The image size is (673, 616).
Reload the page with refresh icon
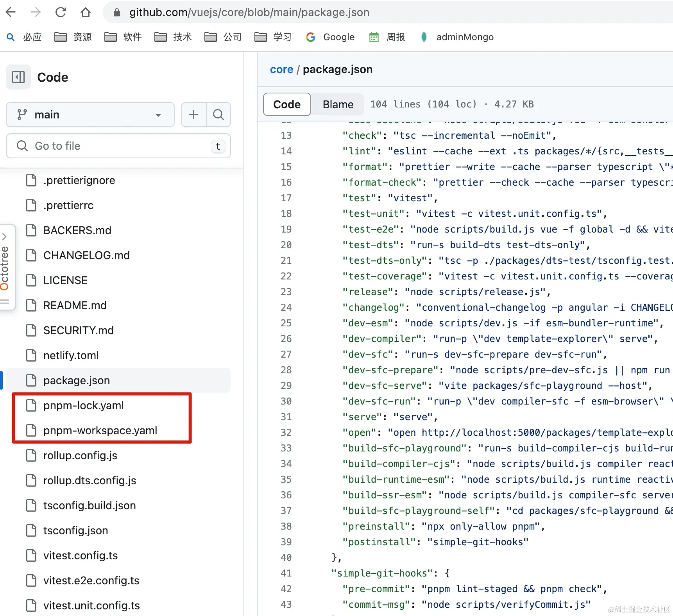61,12
